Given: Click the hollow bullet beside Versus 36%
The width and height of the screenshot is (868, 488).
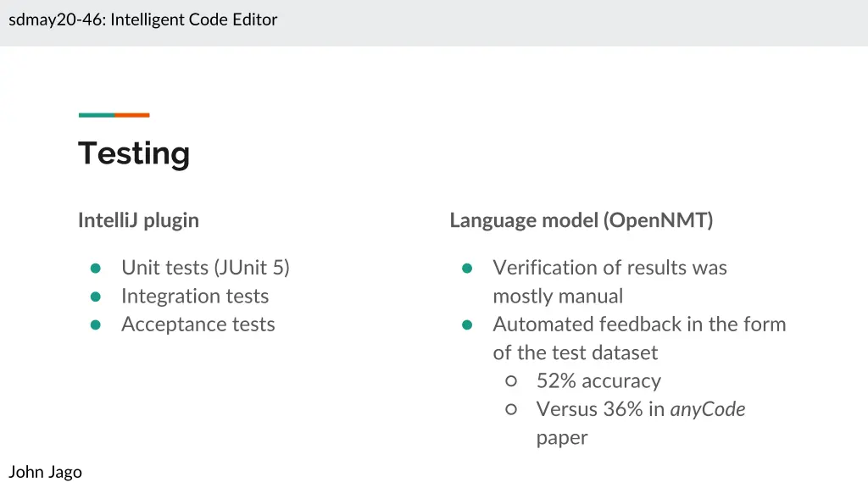Looking at the screenshot, I should click(511, 410).
